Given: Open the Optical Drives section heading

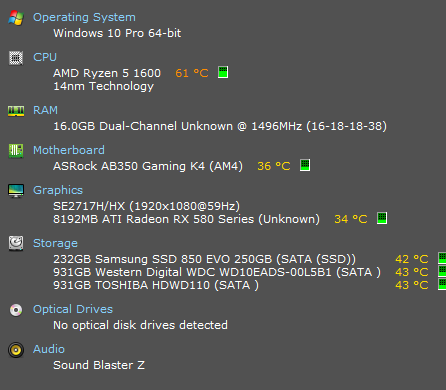Looking at the screenshot, I should (73, 309).
